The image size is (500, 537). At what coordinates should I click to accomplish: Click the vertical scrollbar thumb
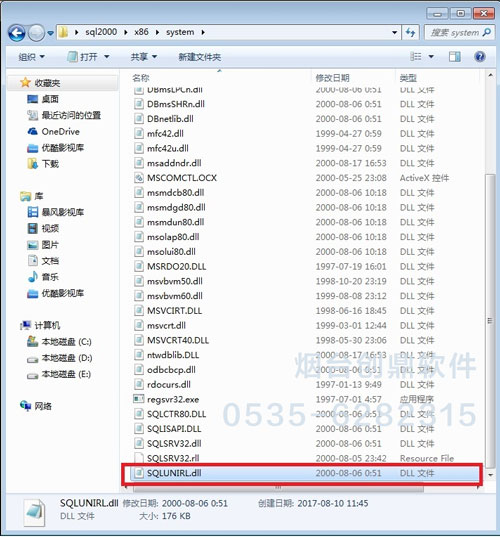pos(490,321)
